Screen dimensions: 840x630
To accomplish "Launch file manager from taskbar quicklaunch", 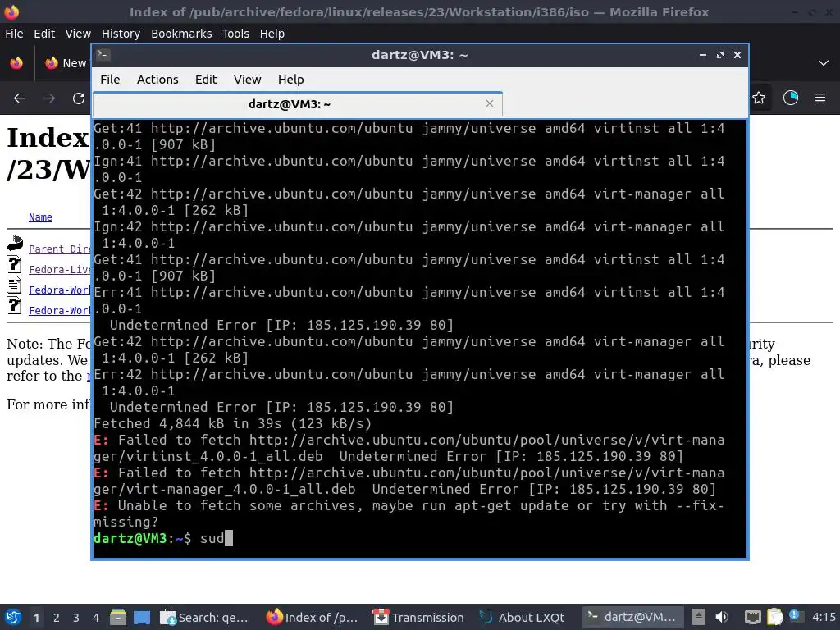I will pyautogui.click(x=118, y=617).
